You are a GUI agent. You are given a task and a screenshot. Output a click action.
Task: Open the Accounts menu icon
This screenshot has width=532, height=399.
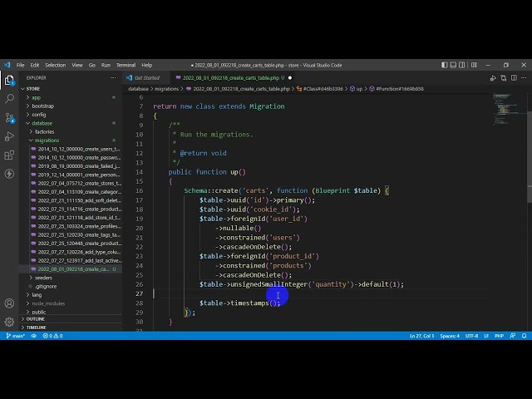(x=9, y=303)
